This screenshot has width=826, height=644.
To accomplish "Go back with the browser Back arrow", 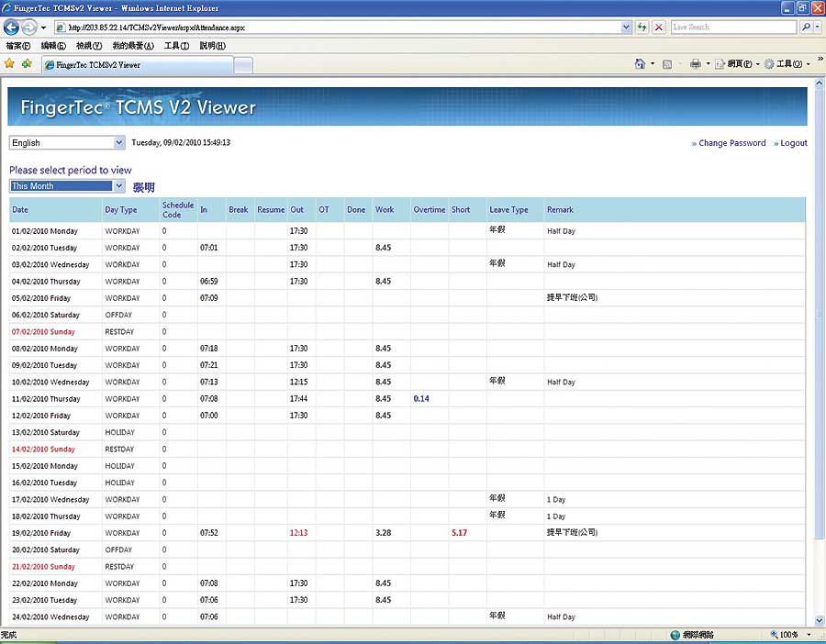I will click(x=11, y=28).
